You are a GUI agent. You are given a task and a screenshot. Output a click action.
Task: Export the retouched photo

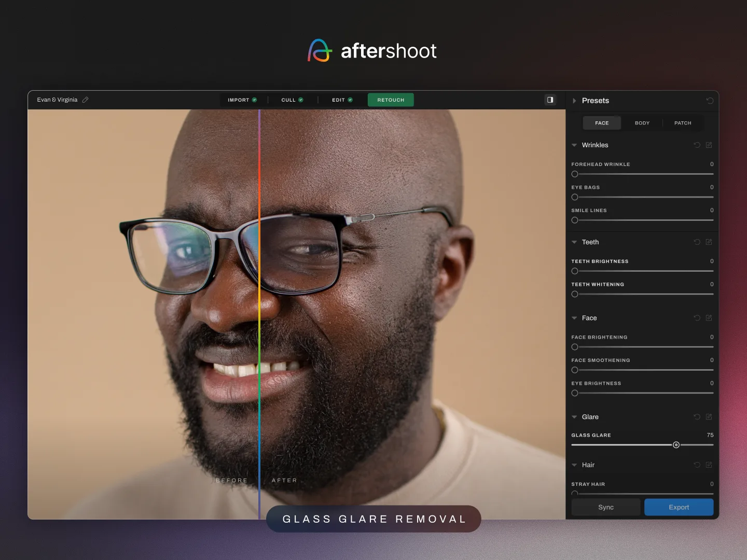click(x=679, y=507)
